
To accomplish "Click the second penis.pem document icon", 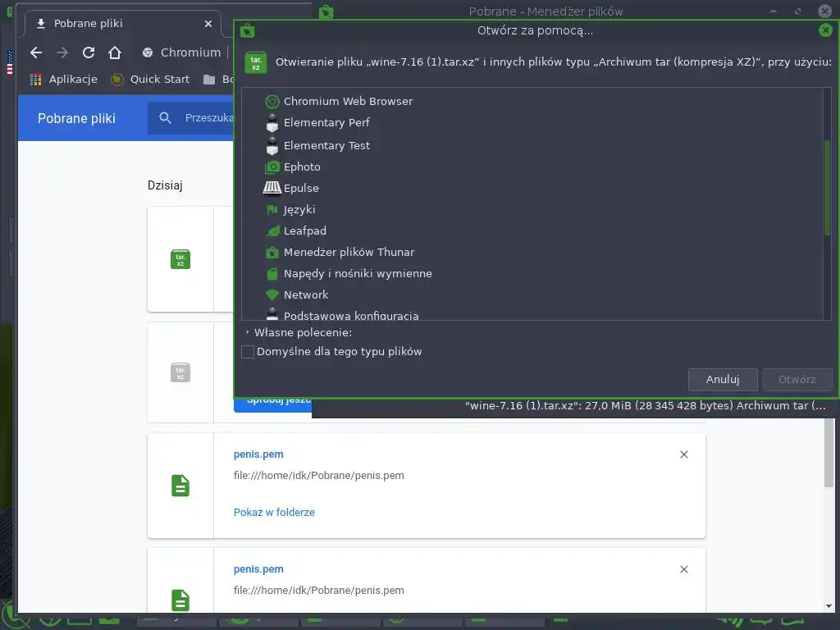I will pyautogui.click(x=180, y=600).
